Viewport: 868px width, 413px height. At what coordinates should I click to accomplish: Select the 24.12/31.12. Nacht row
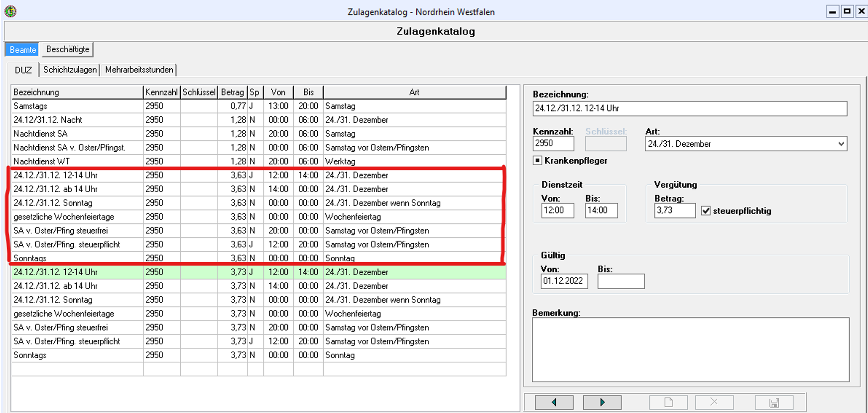point(258,120)
